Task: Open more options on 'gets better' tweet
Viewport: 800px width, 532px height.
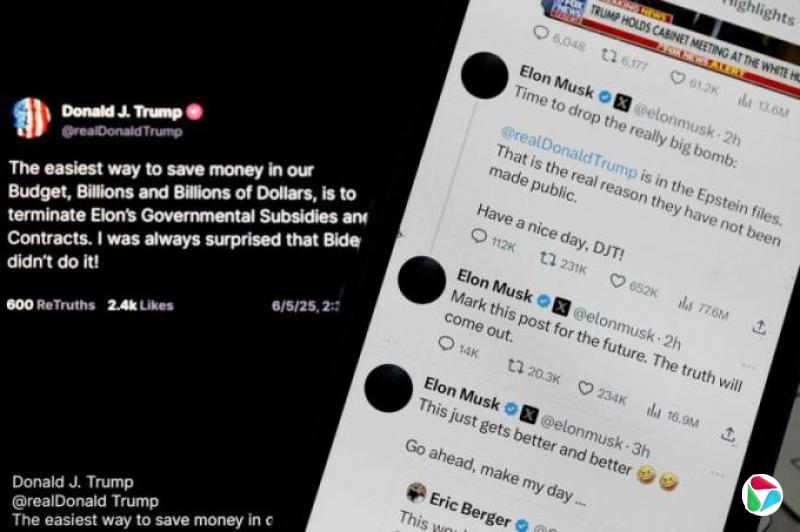Action: click(x=716, y=474)
